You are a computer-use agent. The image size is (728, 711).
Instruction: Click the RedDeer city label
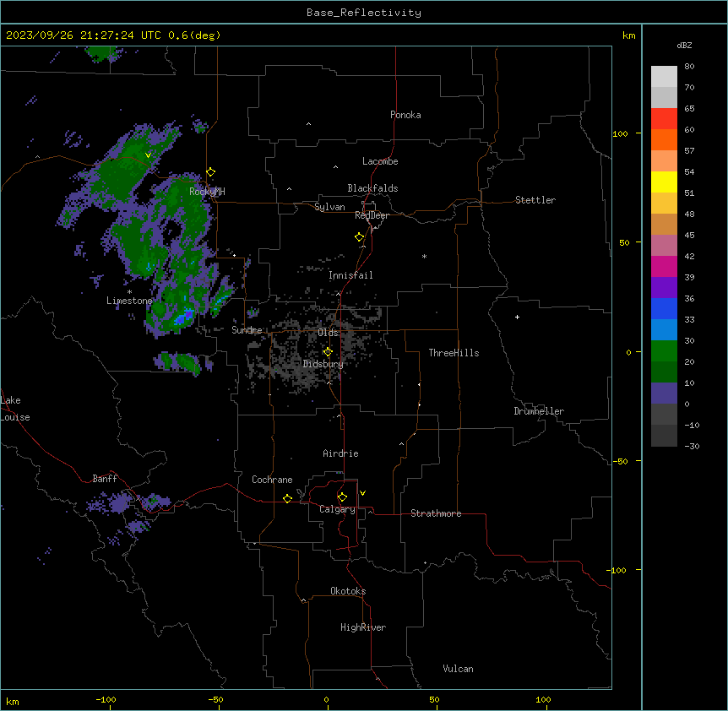click(372, 215)
